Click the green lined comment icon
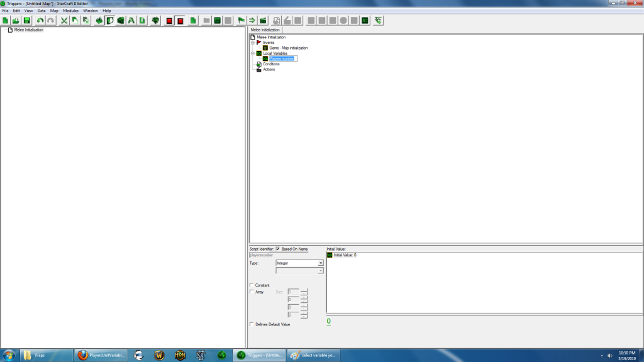644x362 pixels. coord(217,21)
